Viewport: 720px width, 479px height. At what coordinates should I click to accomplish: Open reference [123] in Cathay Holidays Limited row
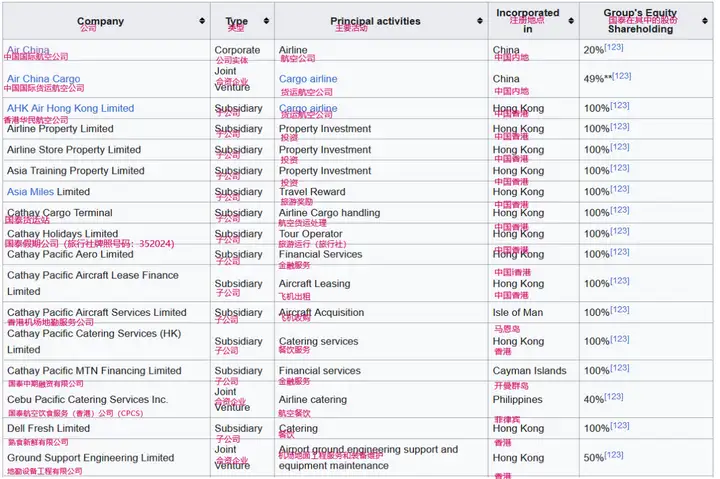click(x=620, y=231)
